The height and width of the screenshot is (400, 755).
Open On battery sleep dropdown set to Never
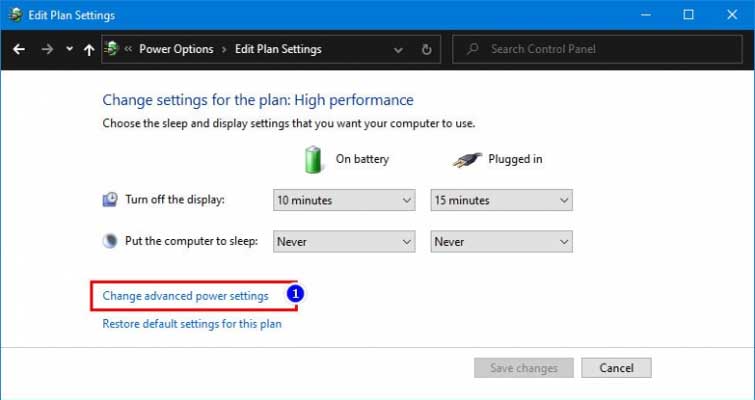pos(344,242)
